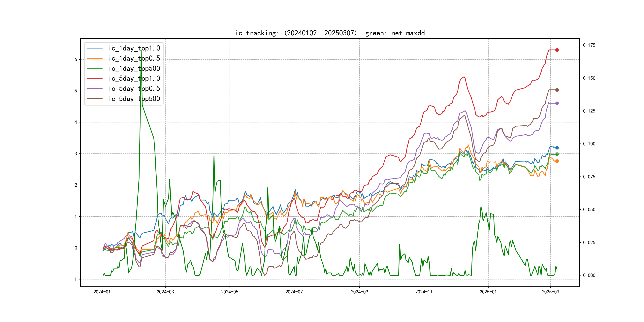Image resolution: width=644 pixels, height=322 pixels.
Task: Click the 0.175 right-axis tick label
Action: pos(589,45)
